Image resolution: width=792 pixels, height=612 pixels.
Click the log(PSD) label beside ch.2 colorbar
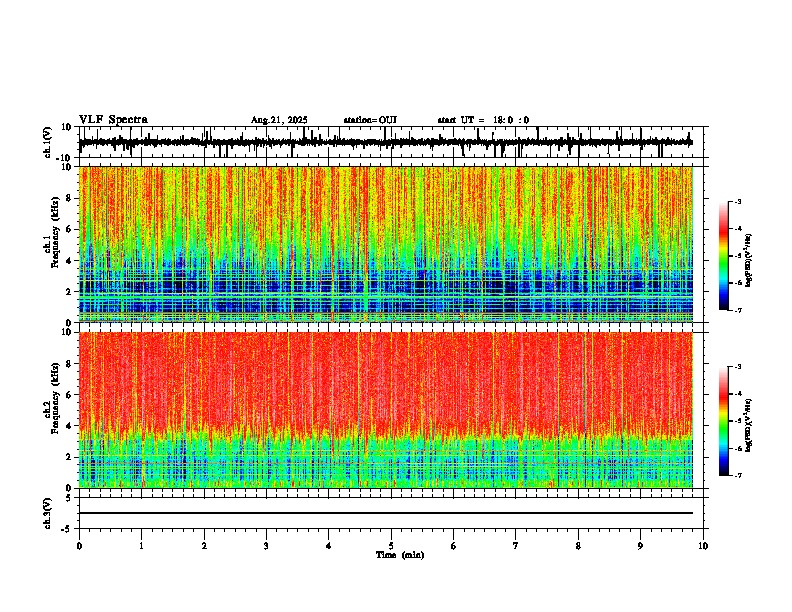coord(749,425)
